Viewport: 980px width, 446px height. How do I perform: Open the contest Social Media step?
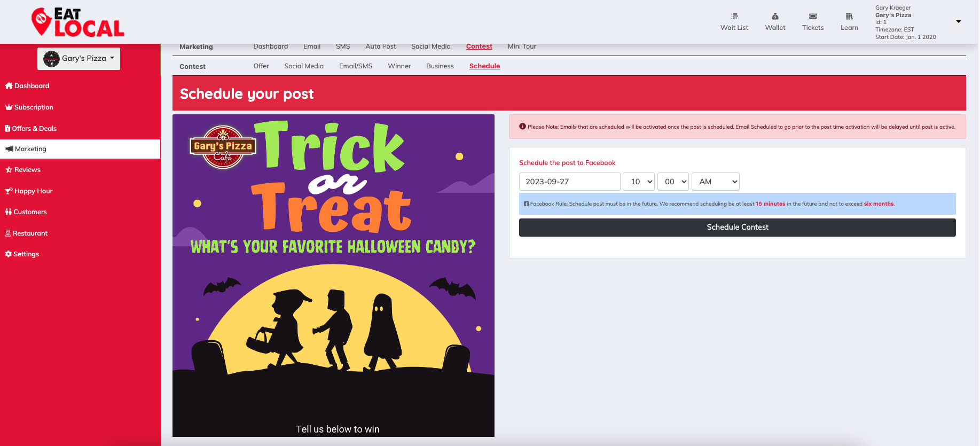pos(304,66)
